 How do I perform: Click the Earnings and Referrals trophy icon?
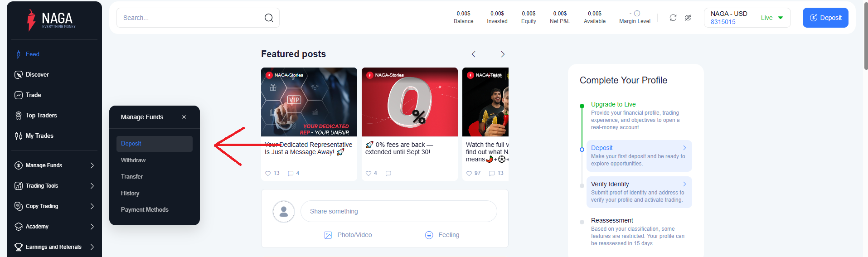19,247
